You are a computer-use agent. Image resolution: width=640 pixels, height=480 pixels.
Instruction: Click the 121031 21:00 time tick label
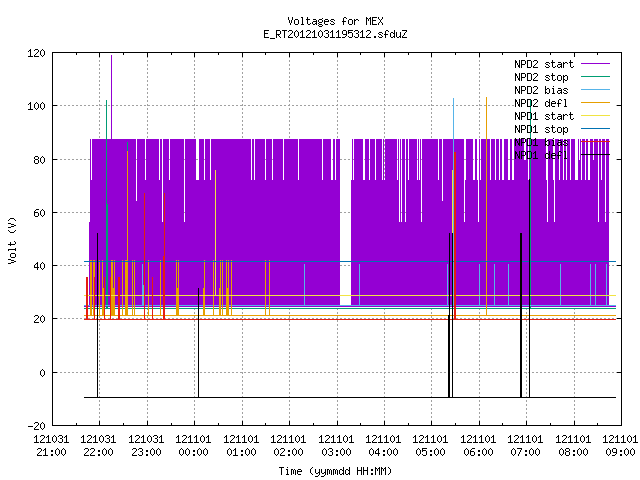pos(51,446)
